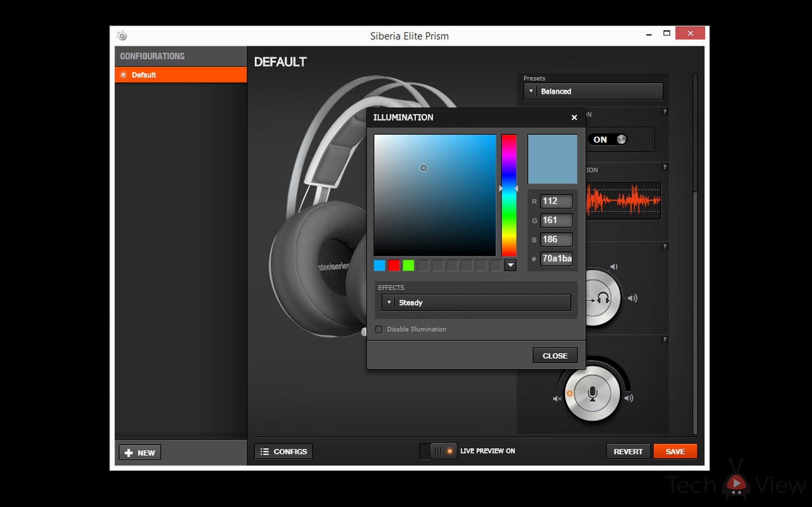Click the microphone mute speaker icon
812x507 pixels.
coord(557,399)
